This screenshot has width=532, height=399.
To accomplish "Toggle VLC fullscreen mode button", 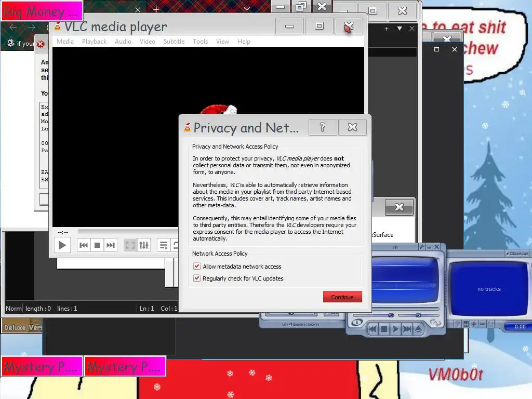I will pyautogui.click(x=130, y=245).
